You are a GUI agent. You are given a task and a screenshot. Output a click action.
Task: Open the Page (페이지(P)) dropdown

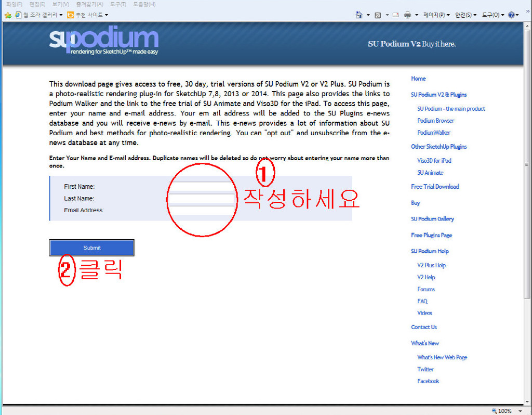pyautogui.click(x=436, y=15)
